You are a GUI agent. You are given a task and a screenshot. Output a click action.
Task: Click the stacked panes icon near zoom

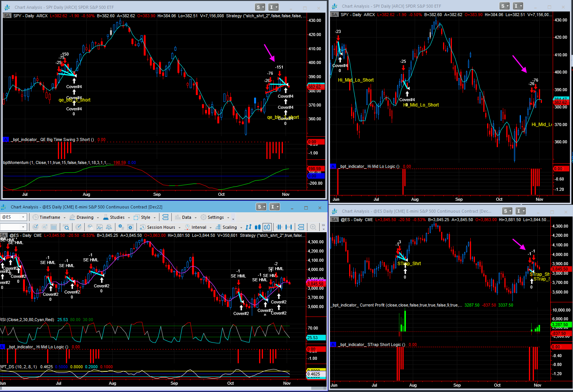click(301, 227)
